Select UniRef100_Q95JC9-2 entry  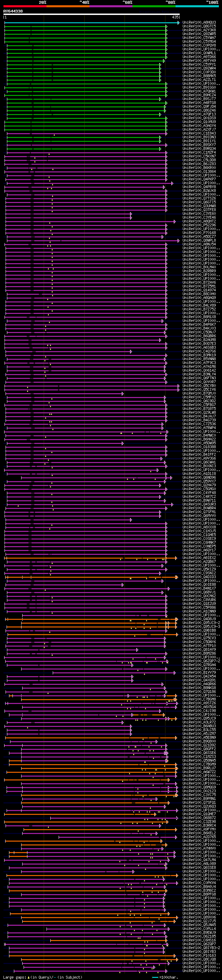pos(201,623)
